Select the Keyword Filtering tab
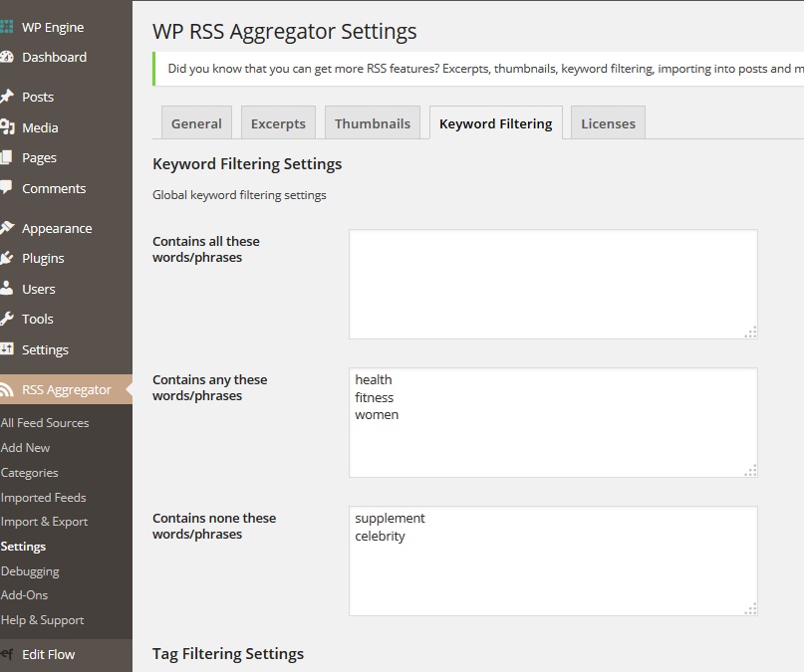Screen dimensions: 804x672 496,122
